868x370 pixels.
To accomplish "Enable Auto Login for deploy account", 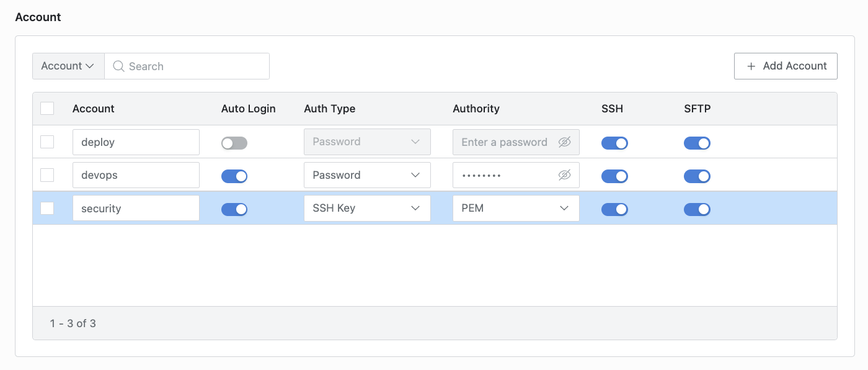I will (234, 143).
